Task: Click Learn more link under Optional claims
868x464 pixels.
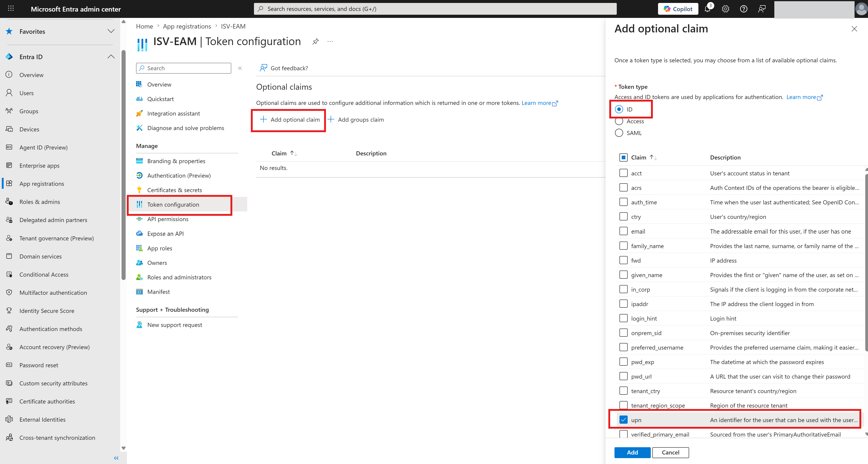Action: pyautogui.click(x=540, y=103)
